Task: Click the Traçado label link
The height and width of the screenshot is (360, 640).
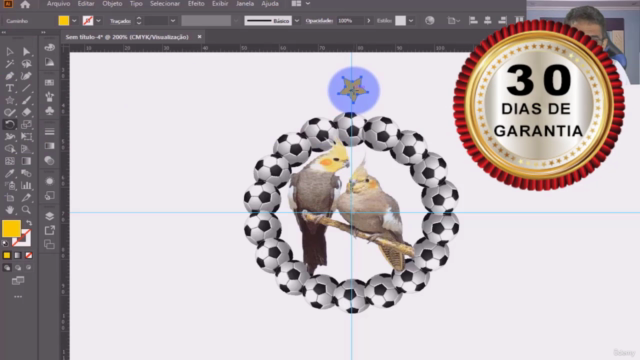Action: 120,21
